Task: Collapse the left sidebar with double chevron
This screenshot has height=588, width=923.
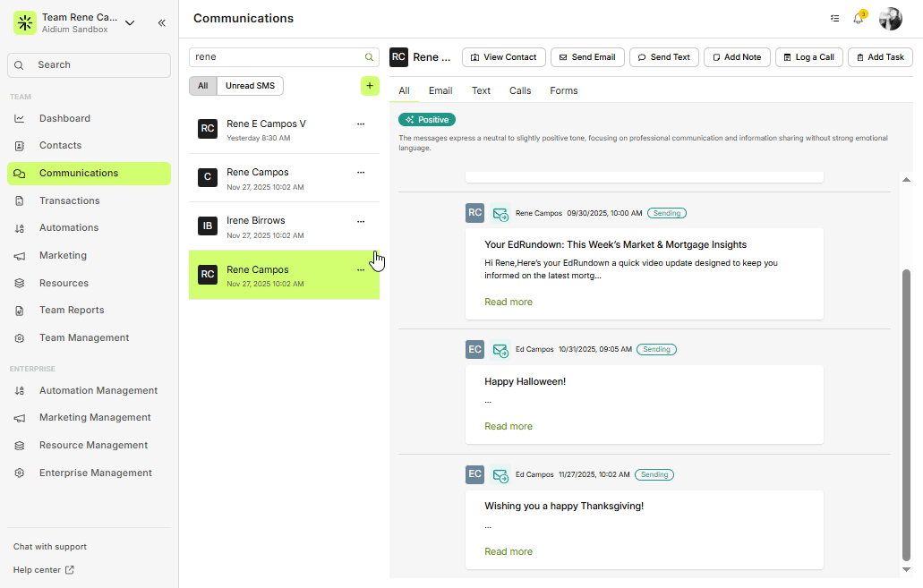Action: 161,23
